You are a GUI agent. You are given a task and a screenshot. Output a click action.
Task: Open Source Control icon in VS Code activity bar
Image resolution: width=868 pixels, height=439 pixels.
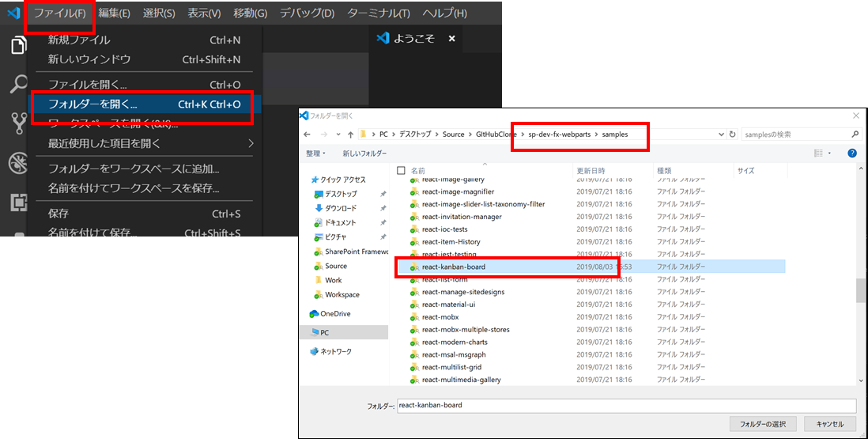point(18,124)
